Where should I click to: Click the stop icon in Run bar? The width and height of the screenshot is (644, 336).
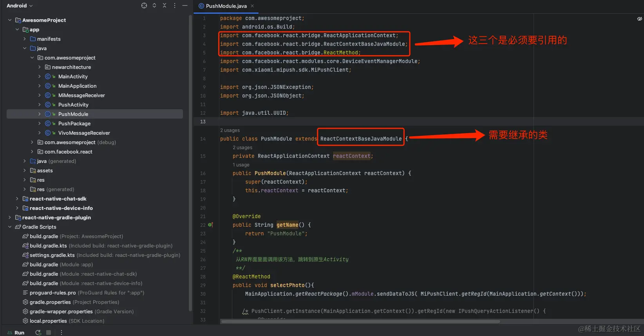[49, 332]
